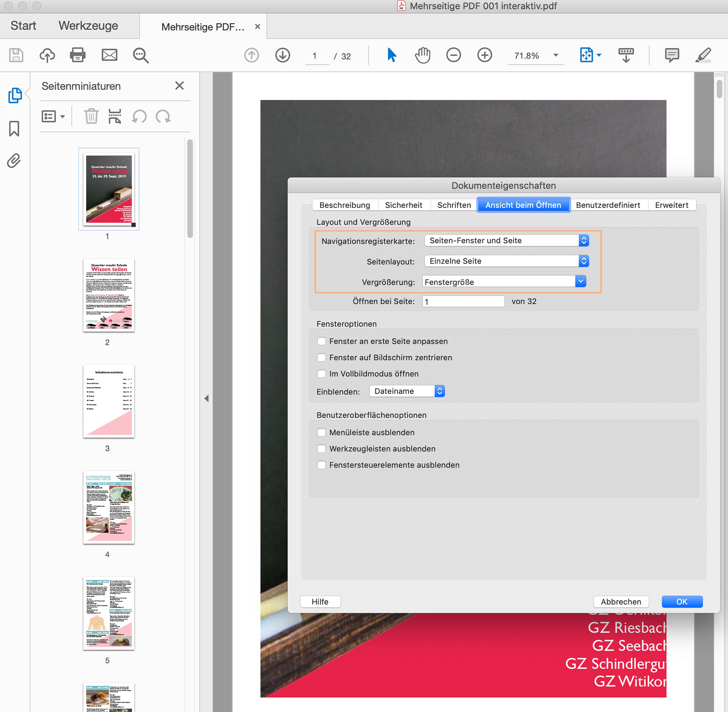The width and height of the screenshot is (728, 712).
Task: Select page 3 Inhaltsverzeichnis thumbnail
Action: point(109,401)
